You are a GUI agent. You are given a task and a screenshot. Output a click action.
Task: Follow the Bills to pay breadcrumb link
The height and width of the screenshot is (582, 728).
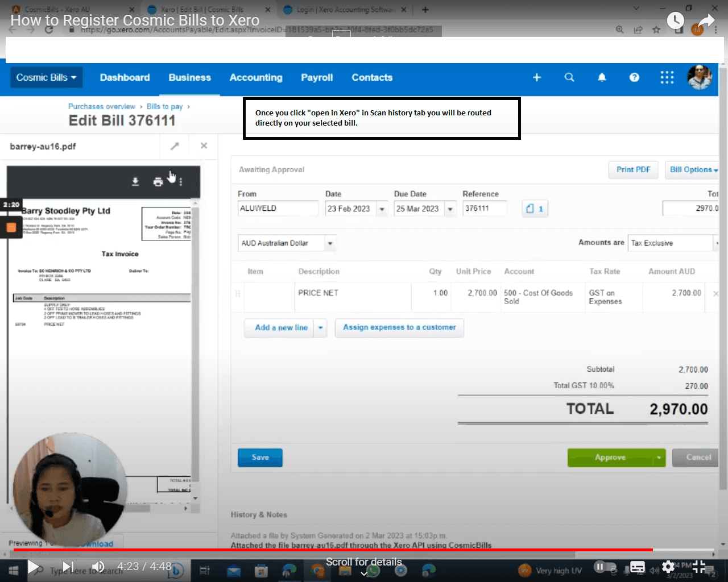click(x=165, y=107)
